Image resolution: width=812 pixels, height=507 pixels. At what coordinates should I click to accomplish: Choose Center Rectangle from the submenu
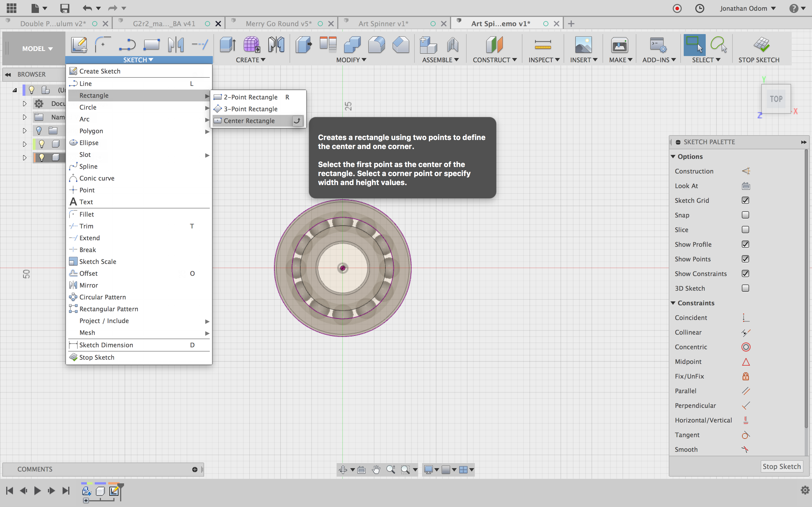249,121
